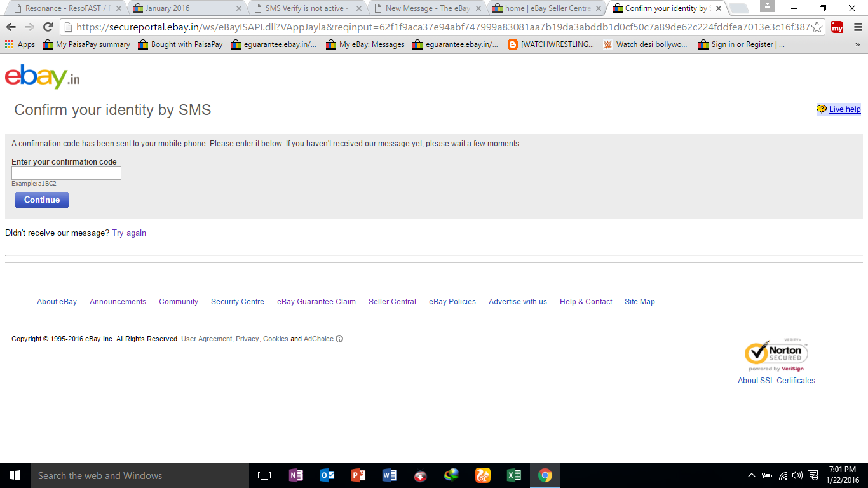
Task: Open the Sign in or Register bookmark
Action: pos(741,44)
